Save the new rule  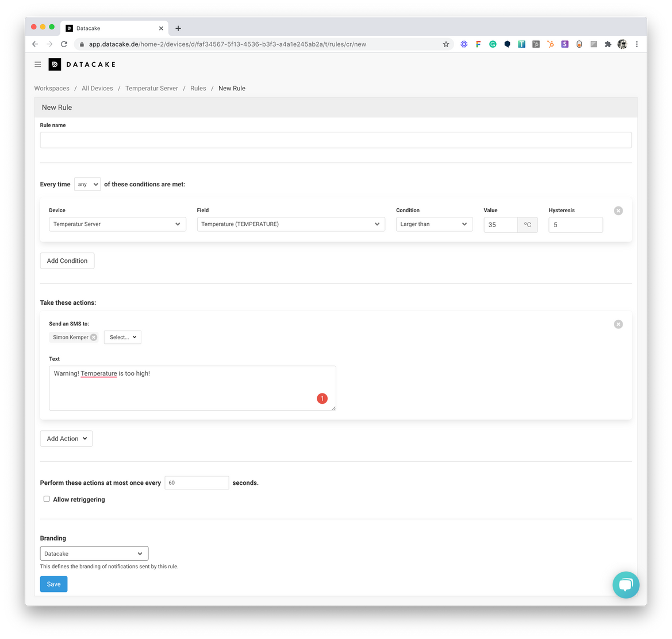[x=53, y=584]
